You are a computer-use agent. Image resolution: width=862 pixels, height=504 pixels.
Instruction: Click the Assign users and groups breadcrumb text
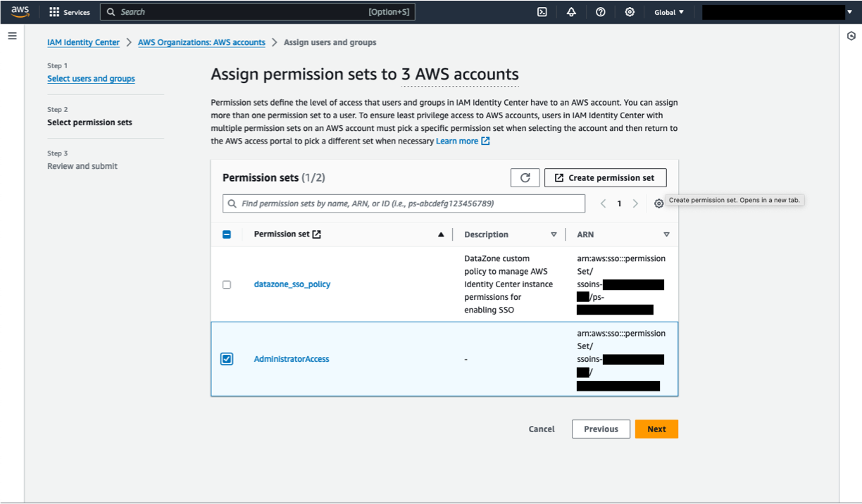click(x=330, y=42)
